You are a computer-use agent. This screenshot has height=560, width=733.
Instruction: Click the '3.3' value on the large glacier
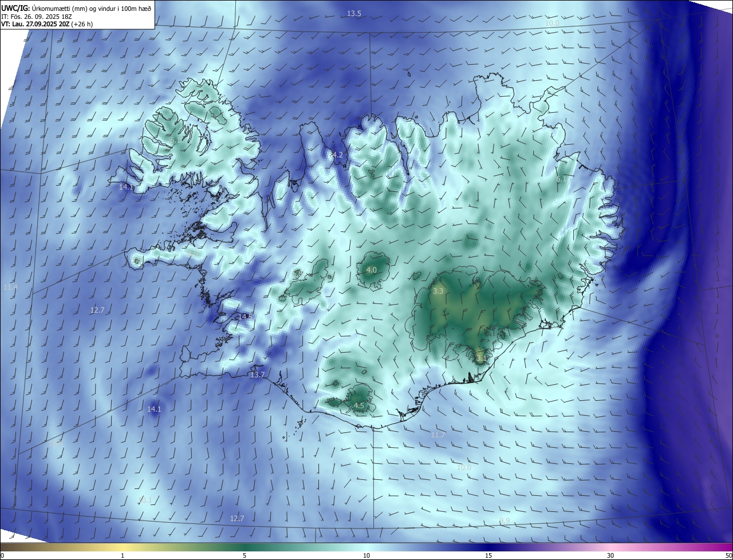[438, 291]
